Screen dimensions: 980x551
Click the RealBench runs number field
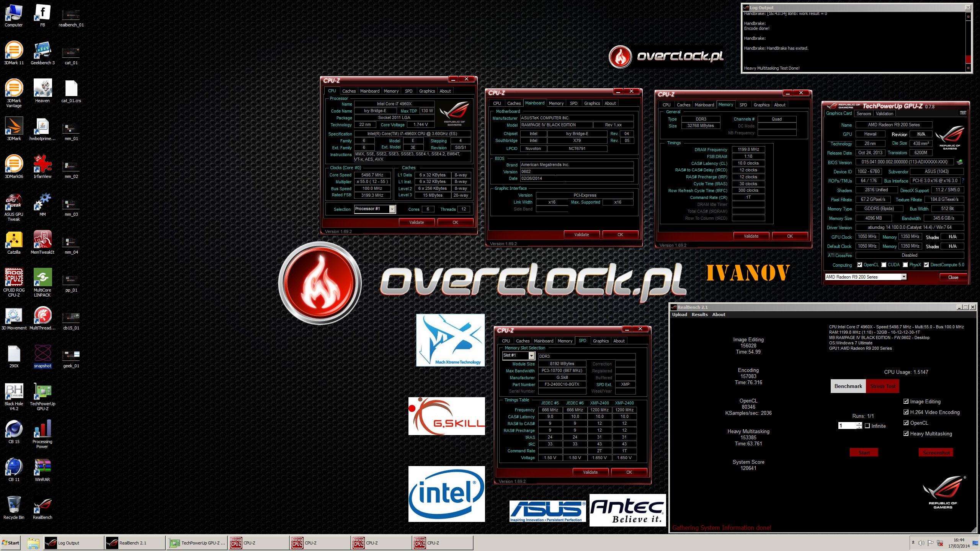coord(848,425)
